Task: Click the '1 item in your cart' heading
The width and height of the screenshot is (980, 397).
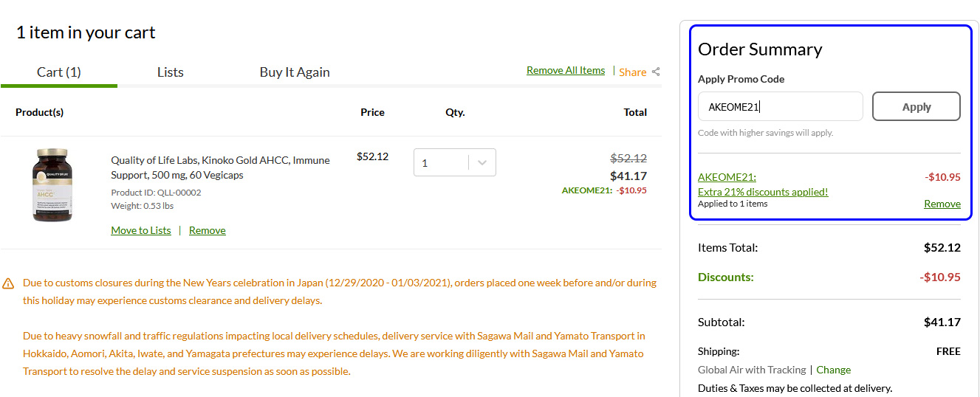Action: (86, 32)
